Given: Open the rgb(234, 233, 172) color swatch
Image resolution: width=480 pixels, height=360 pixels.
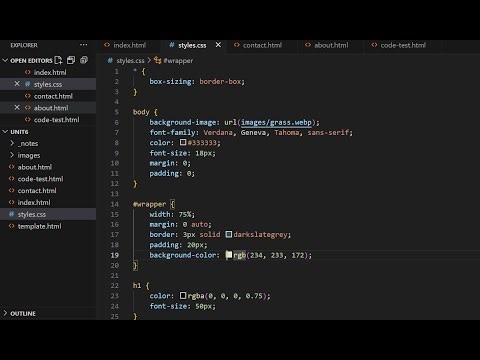Looking at the screenshot, I should tap(229, 255).
